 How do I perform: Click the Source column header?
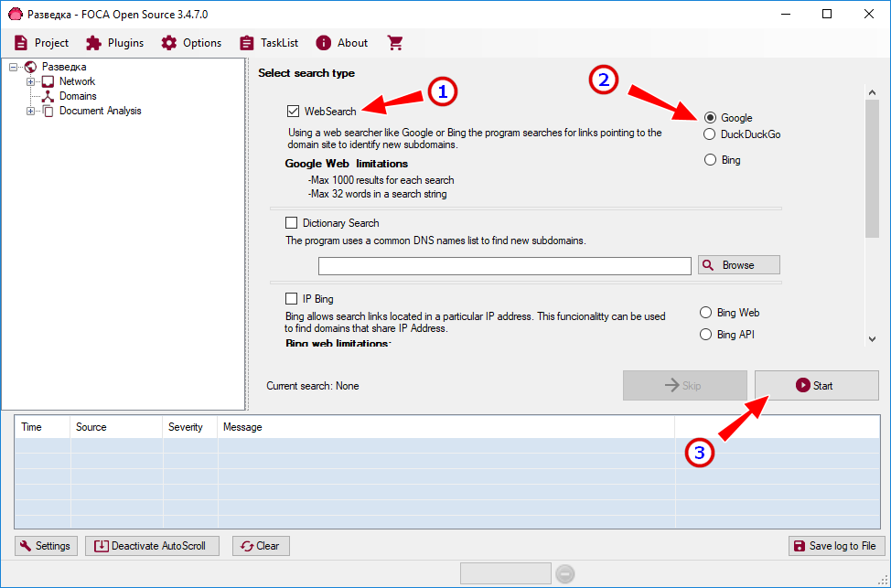coord(116,427)
